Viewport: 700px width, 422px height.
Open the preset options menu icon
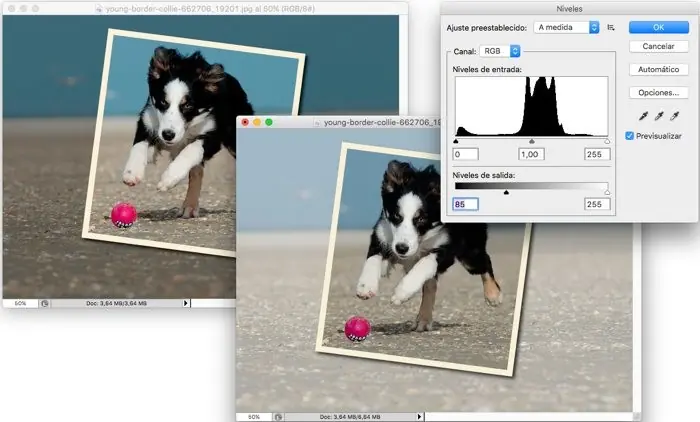pos(611,27)
